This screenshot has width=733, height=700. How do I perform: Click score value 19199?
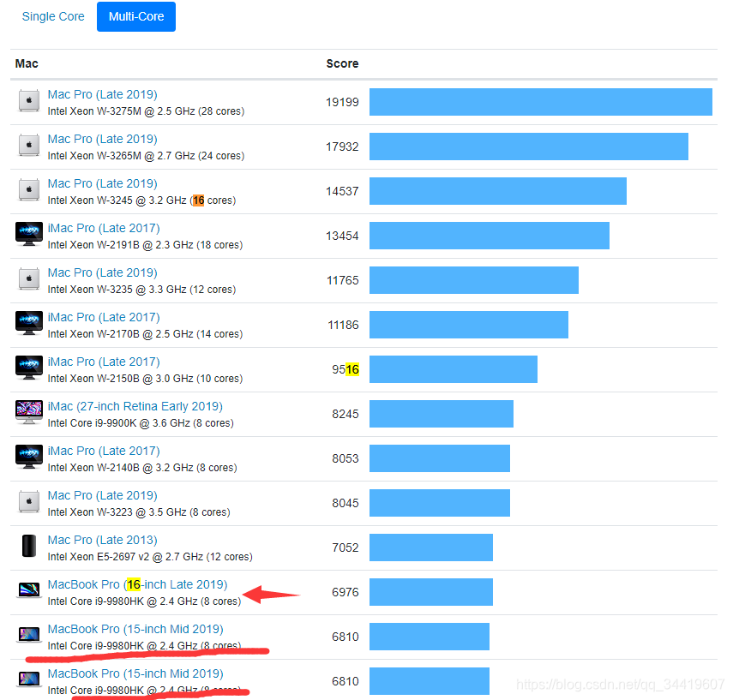pyautogui.click(x=342, y=102)
